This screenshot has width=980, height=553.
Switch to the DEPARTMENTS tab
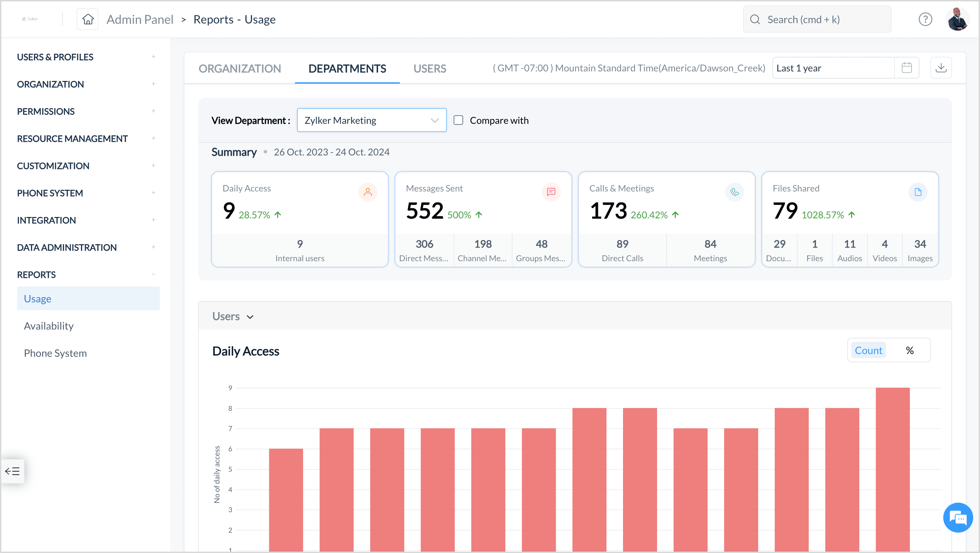tap(347, 68)
